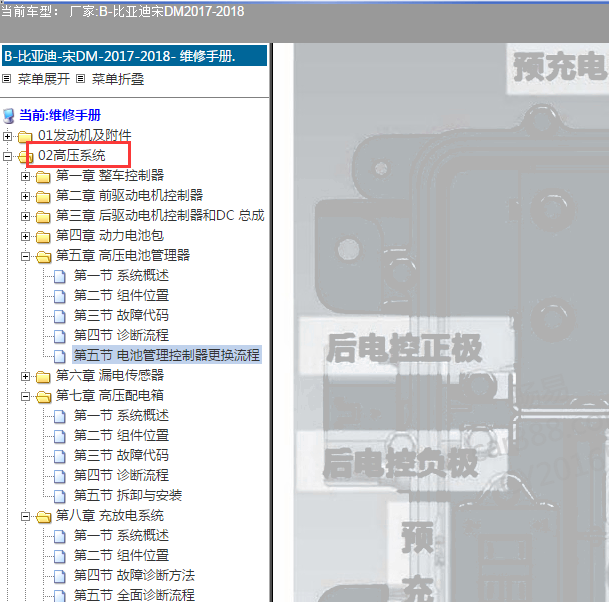Open 第五节 全面诊断流程 section
The width and height of the screenshot is (609, 602).
tap(134, 595)
